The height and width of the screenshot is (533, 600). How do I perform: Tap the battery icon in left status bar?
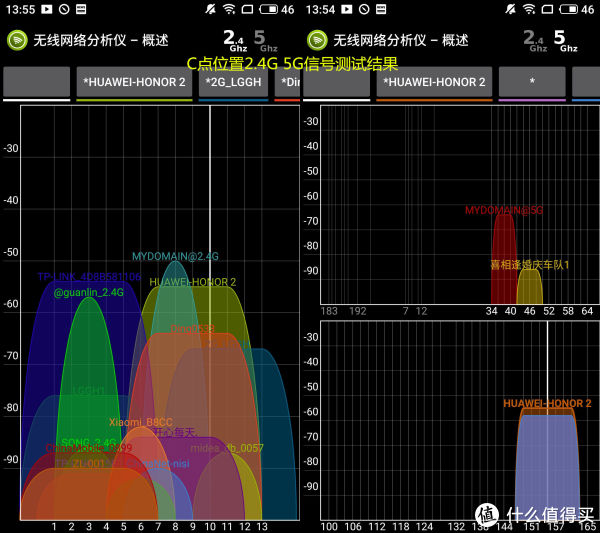click(x=269, y=9)
